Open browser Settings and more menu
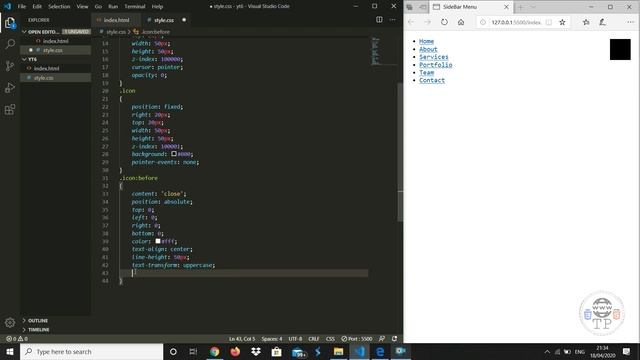 pyautogui.click(x=630, y=22)
